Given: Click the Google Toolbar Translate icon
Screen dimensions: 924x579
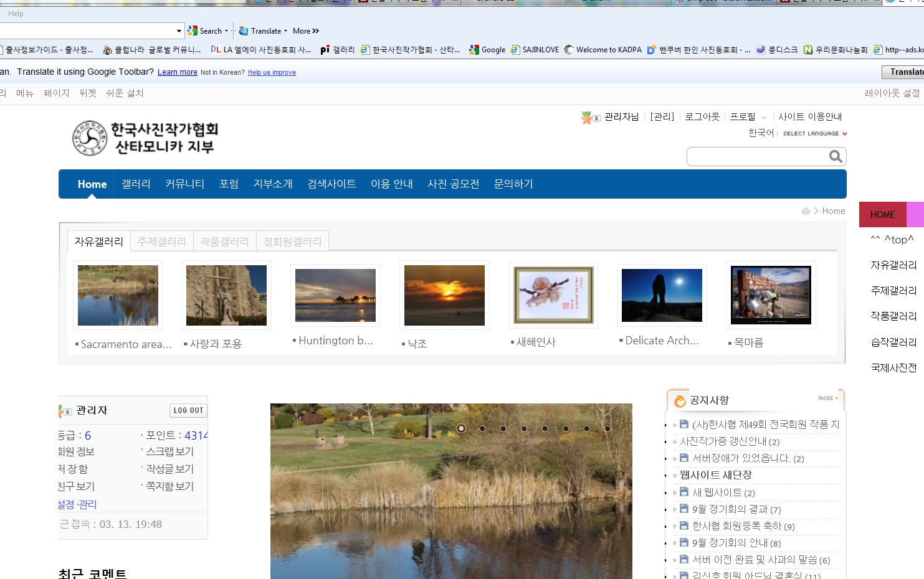Looking at the screenshot, I should coord(244,31).
